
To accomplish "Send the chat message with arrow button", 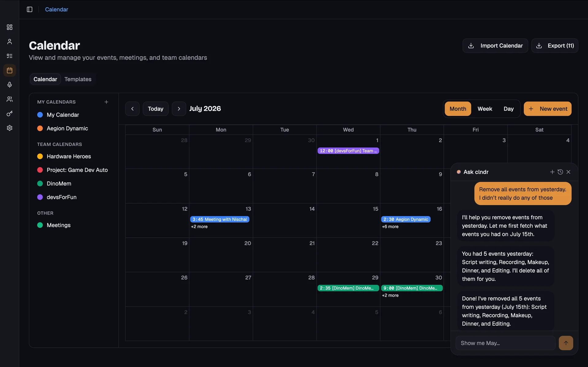I will coord(566,343).
